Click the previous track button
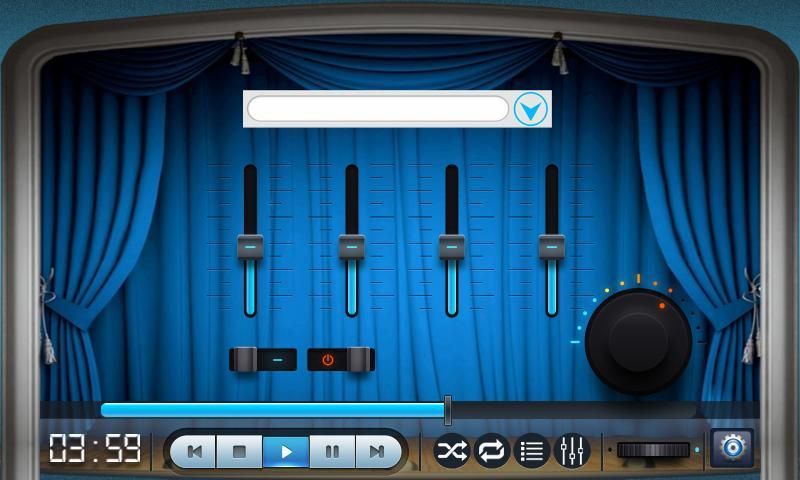Viewport: 800px width, 480px height. (195, 451)
